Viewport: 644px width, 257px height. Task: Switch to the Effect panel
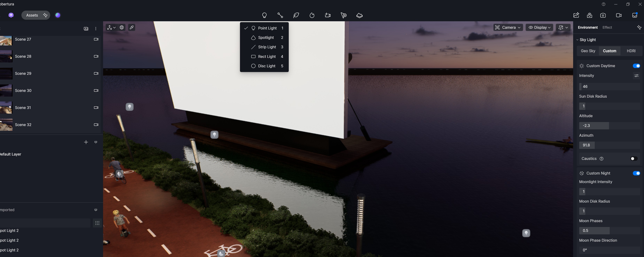[607, 28]
